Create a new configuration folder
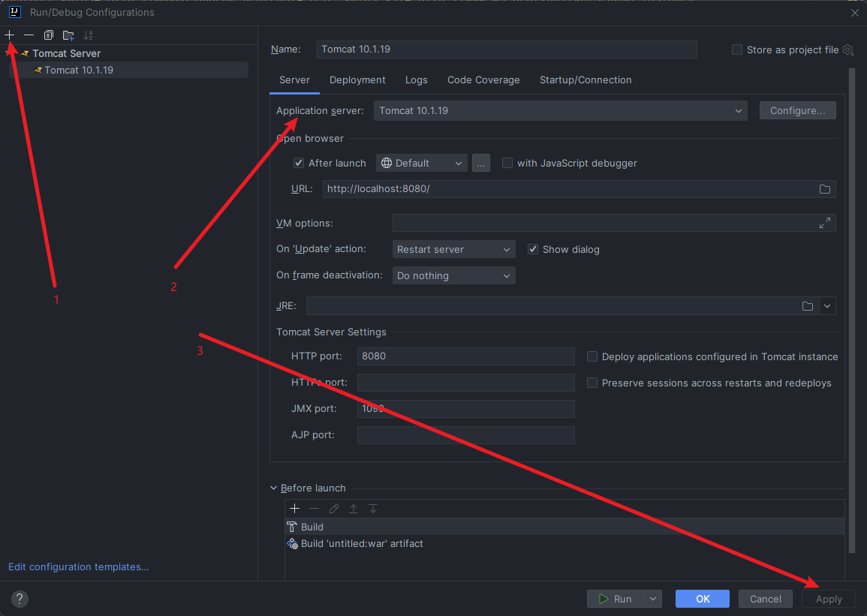The image size is (867, 616). pos(68,35)
